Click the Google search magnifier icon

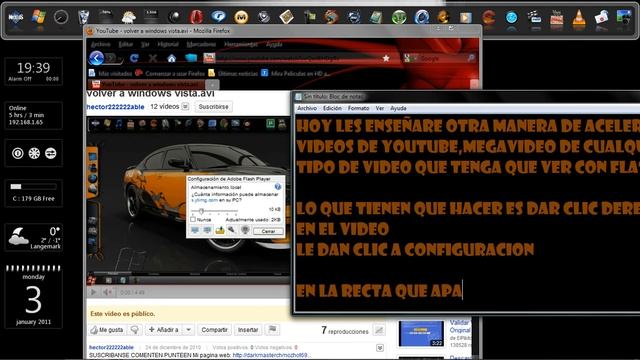click(471, 58)
